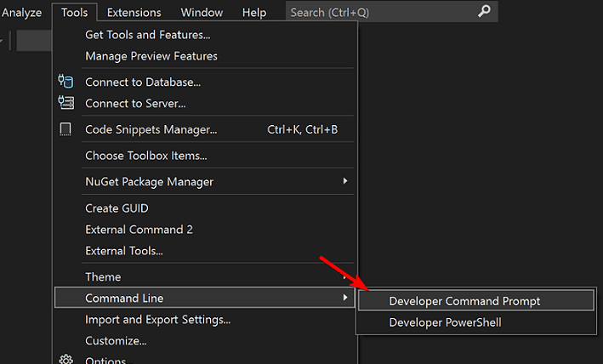Click the search magnifier icon
603x364 pixels.
point(484,12)
